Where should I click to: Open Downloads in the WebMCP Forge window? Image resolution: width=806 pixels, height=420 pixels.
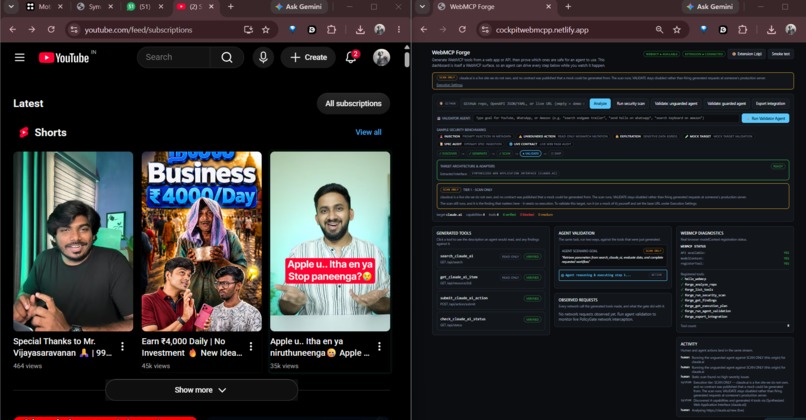(x=772, y=30)
